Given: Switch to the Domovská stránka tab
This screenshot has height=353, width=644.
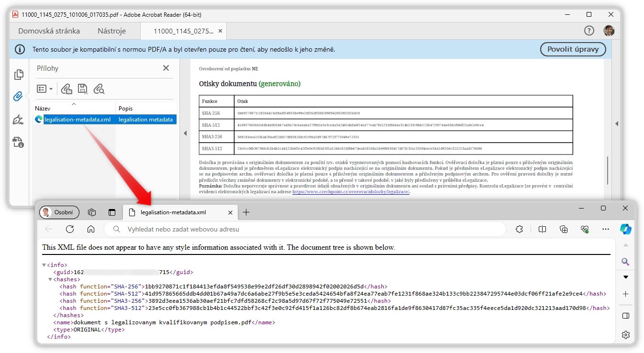Looking at the screenshot, I should point(49,31).
